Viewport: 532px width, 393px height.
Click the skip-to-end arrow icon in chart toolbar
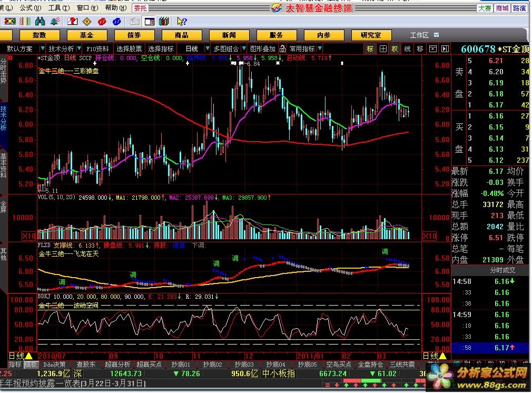pyautogui.click(x=445, y=48)
